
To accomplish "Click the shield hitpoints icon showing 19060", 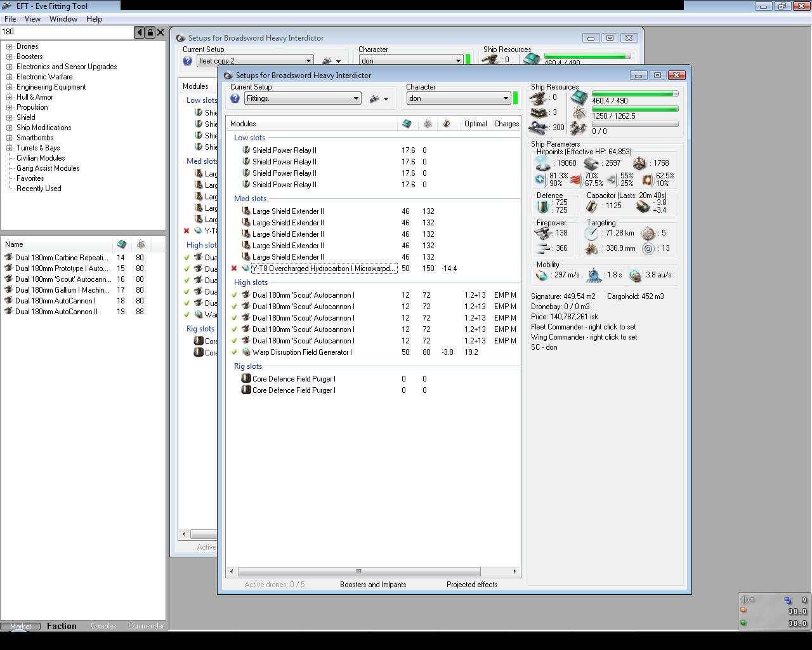I will (543, 164).
